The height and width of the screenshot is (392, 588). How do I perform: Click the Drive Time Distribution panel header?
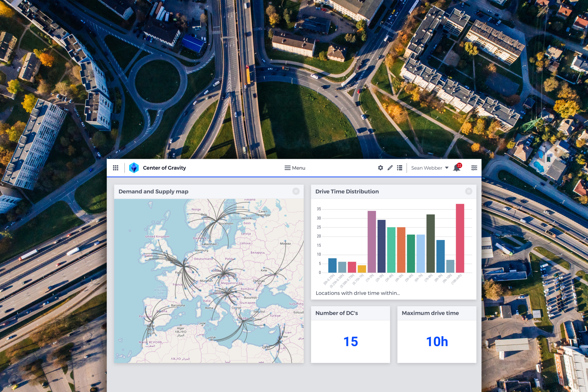click(347, 192)
